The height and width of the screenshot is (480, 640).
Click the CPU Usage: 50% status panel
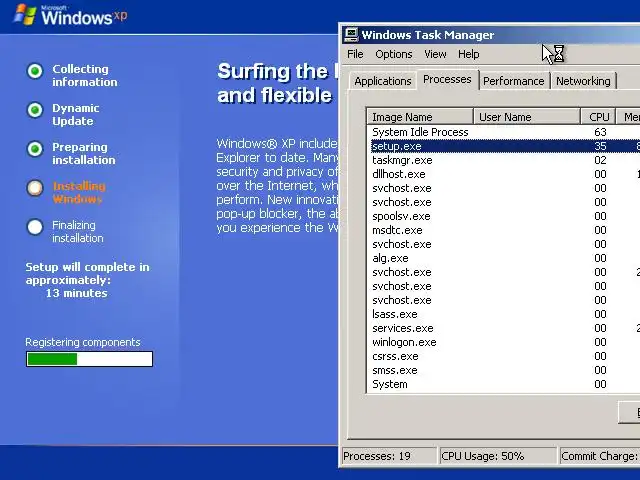click(x=498, y=456)
